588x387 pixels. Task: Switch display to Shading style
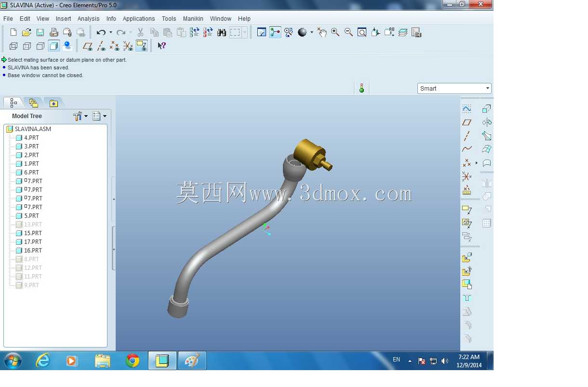pos(54,46)
